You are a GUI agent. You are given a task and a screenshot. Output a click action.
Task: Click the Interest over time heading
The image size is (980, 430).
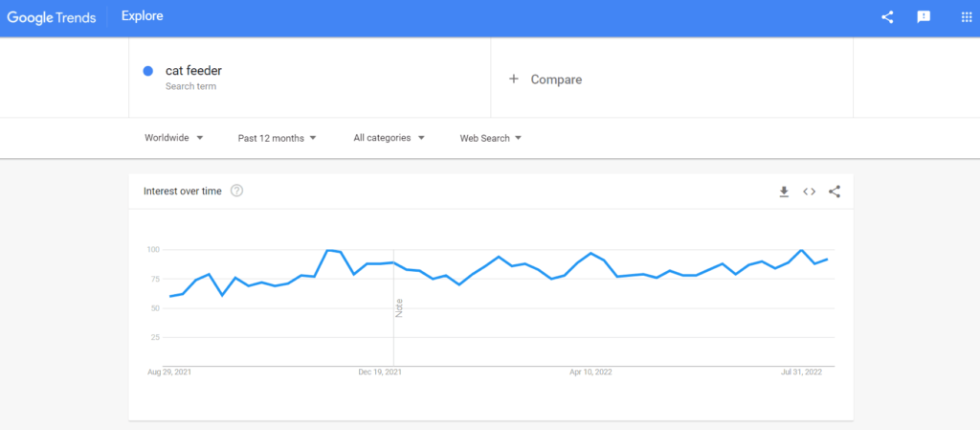coord(183,192)
